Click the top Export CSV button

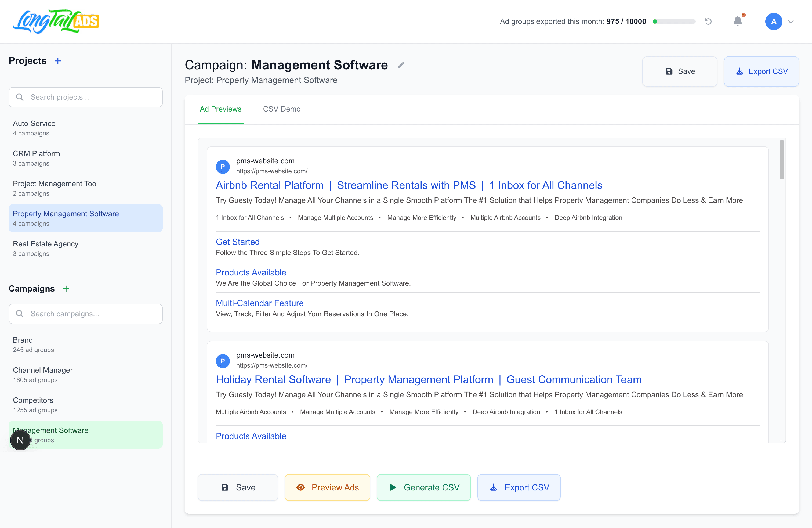click(761, 71)
